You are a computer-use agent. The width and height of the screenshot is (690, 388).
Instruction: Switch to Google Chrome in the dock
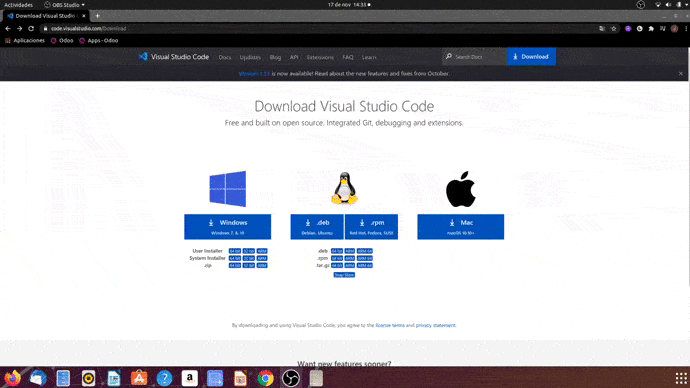[266, 378]
